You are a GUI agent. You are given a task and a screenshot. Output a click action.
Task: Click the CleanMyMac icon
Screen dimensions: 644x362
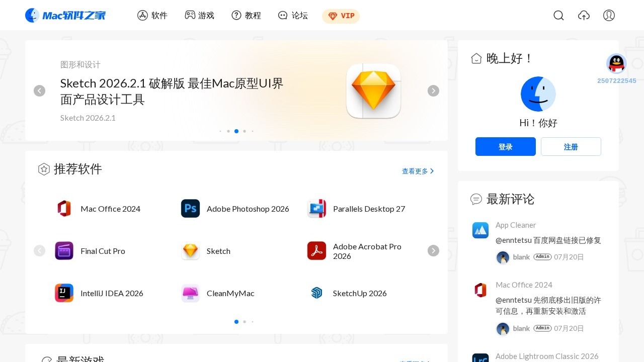(190, 293)
